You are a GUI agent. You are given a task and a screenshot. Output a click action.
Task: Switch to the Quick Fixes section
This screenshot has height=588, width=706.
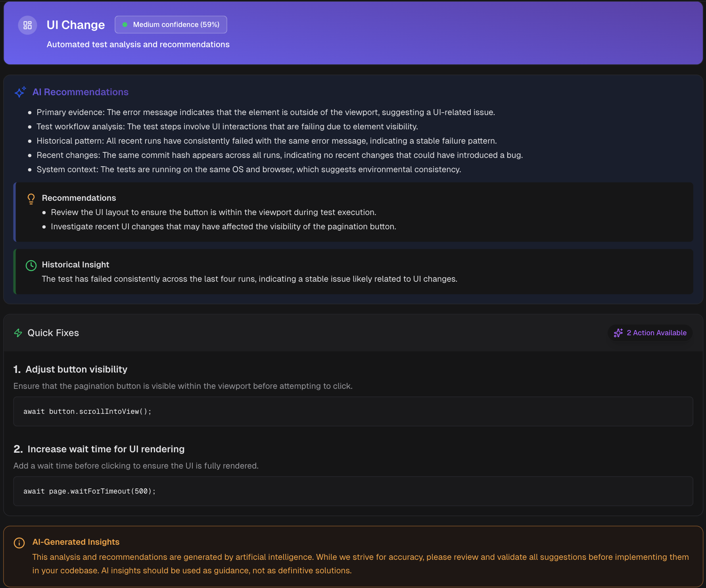pyautogui.click(x=53, y=333)
